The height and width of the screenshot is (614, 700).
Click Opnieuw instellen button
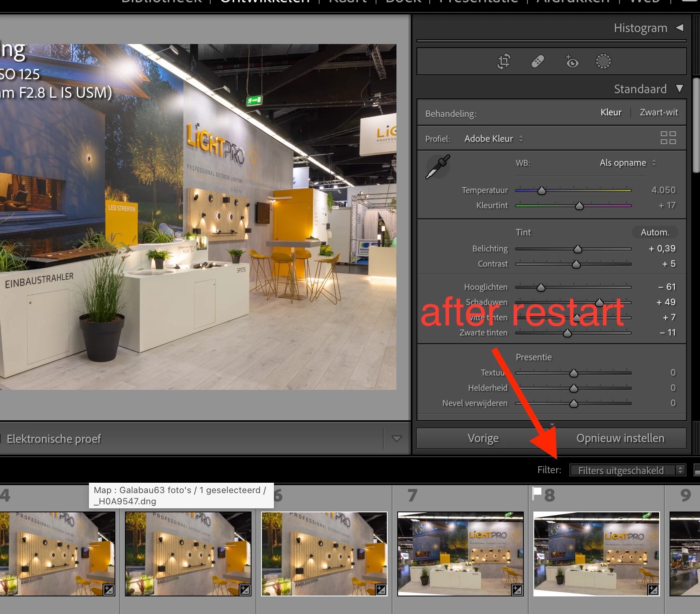tap(620, 438)
